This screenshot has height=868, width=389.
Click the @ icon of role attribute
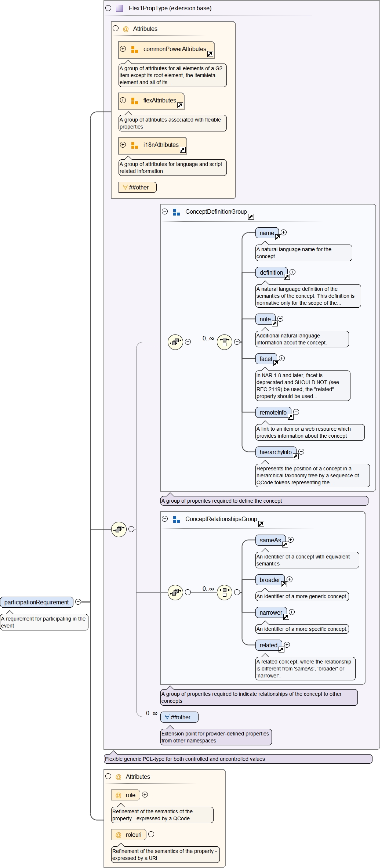[119, 795]
